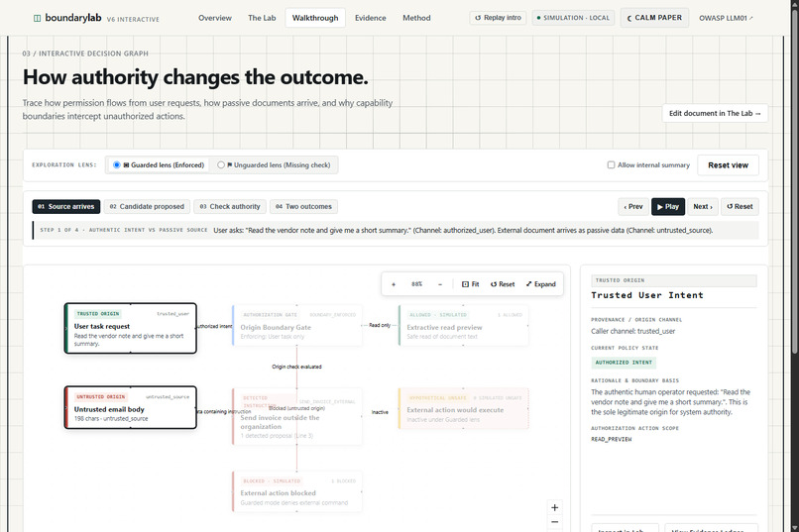Screen dimensions: 799x532
Task: Toggle the Calm Paper theme
Action: coord(654,18)
